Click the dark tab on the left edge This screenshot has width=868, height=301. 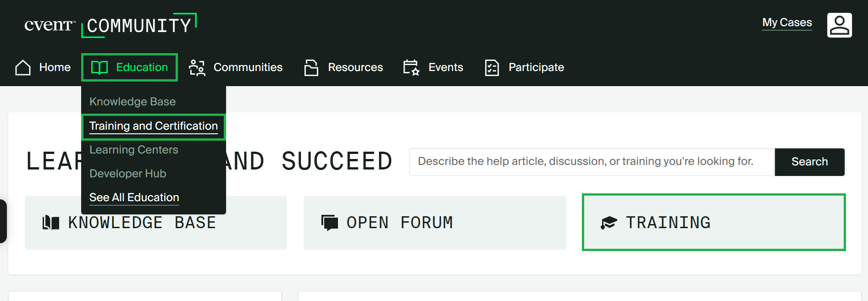pyautogui.click(x=3, y=221)
